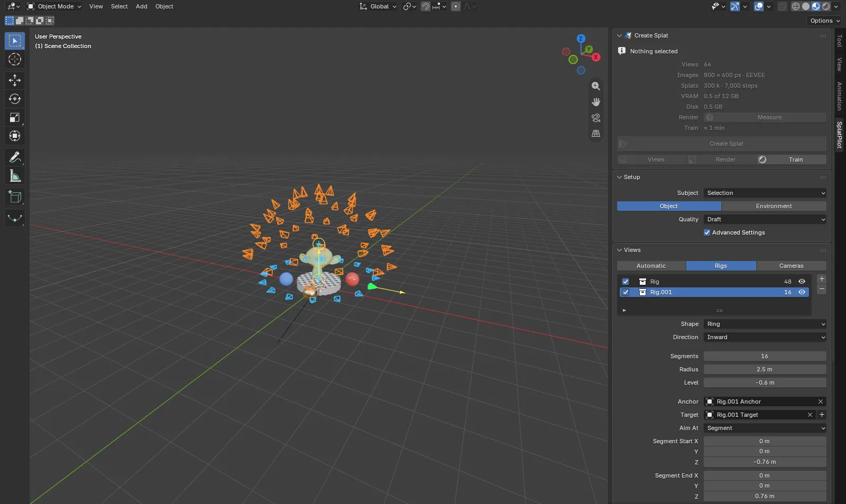Remove rig with minus icon
Screen dimensions: 846x504
pyautogui.click(x=822, y=290)
